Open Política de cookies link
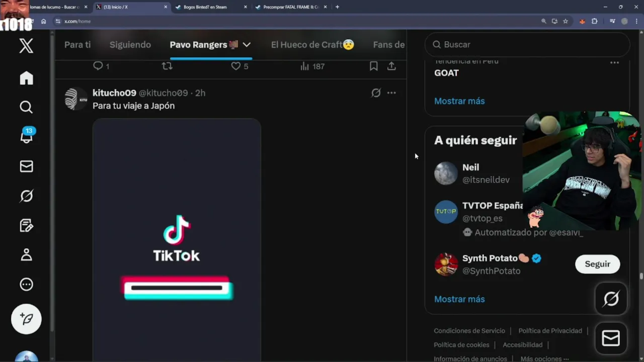 (x=461, y=345)
